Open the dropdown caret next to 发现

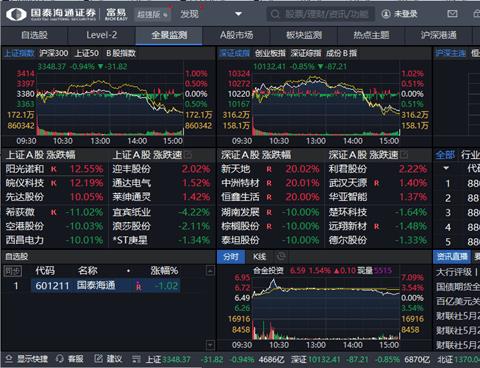point(238,14)
